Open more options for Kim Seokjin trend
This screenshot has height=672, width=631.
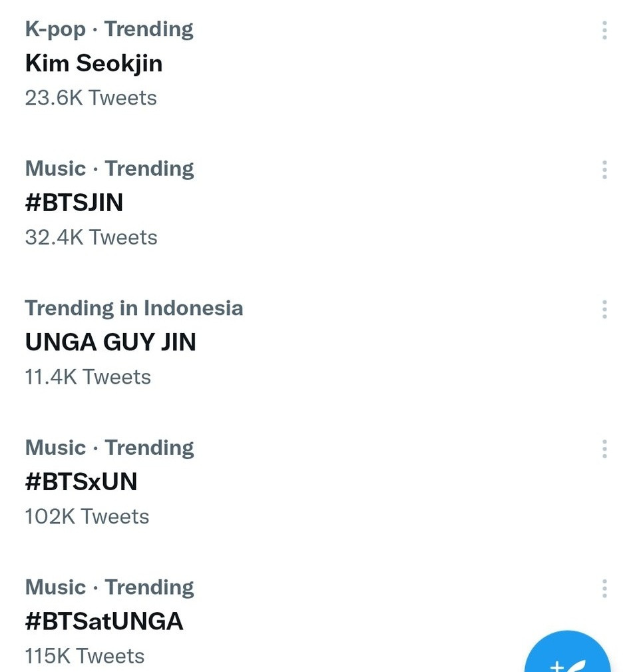(604, 31)
